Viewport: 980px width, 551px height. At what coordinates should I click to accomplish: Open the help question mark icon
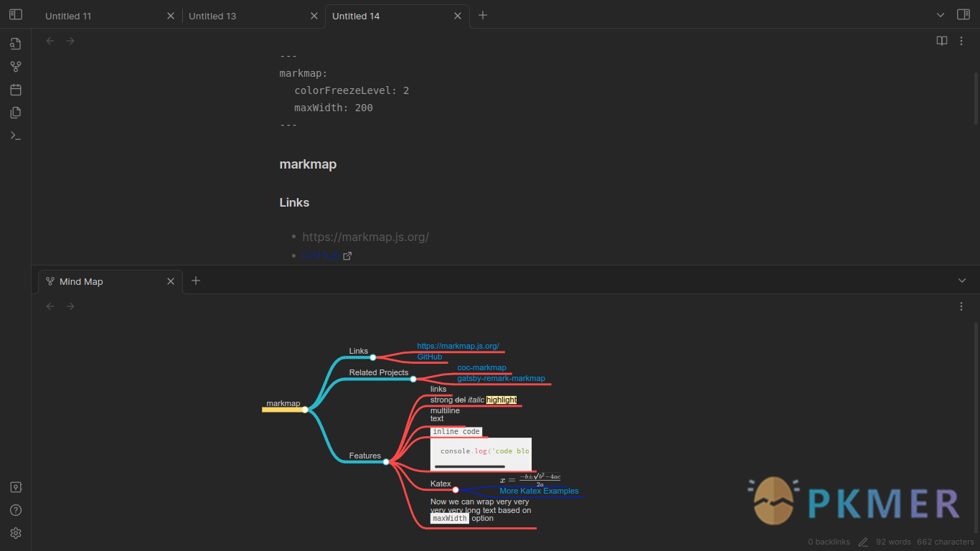(15, 510)
